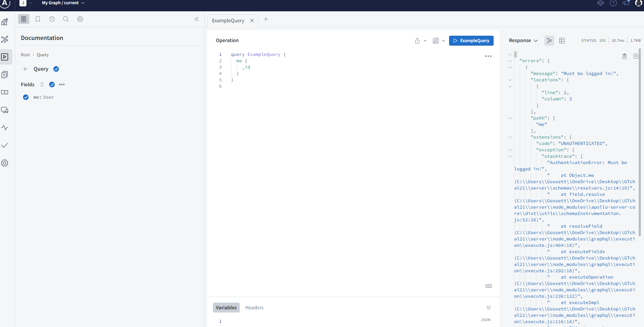Deselect the me: User field
644x327 pixels.
(x=26, y=97)
